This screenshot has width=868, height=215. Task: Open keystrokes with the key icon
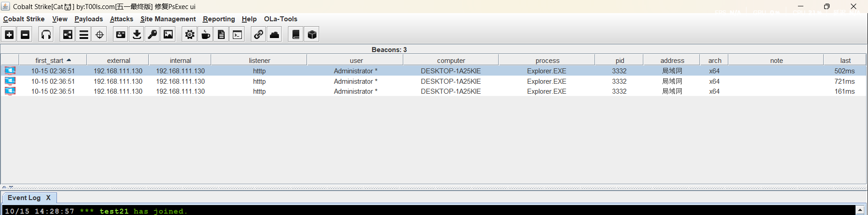click(x=152, y=34)
